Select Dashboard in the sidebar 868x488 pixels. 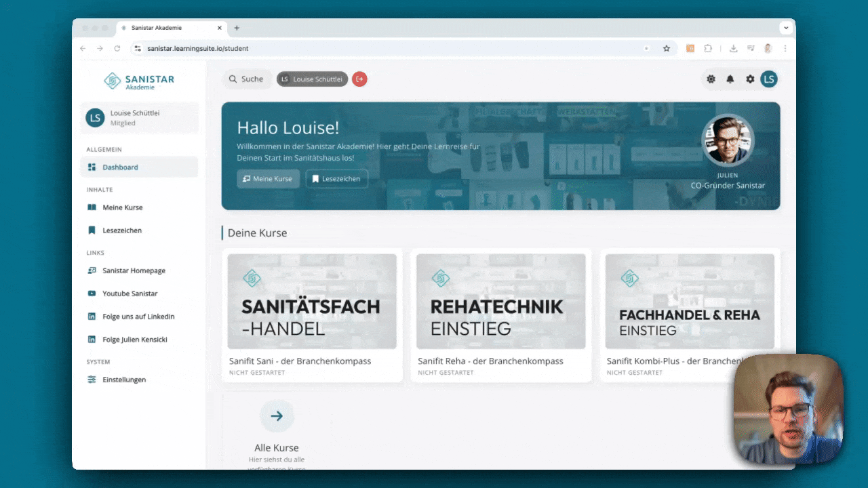(139, 167)
